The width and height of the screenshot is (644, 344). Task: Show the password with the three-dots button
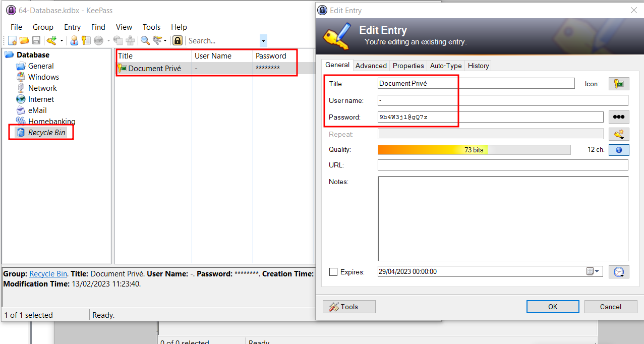click(x=619, y=117)
